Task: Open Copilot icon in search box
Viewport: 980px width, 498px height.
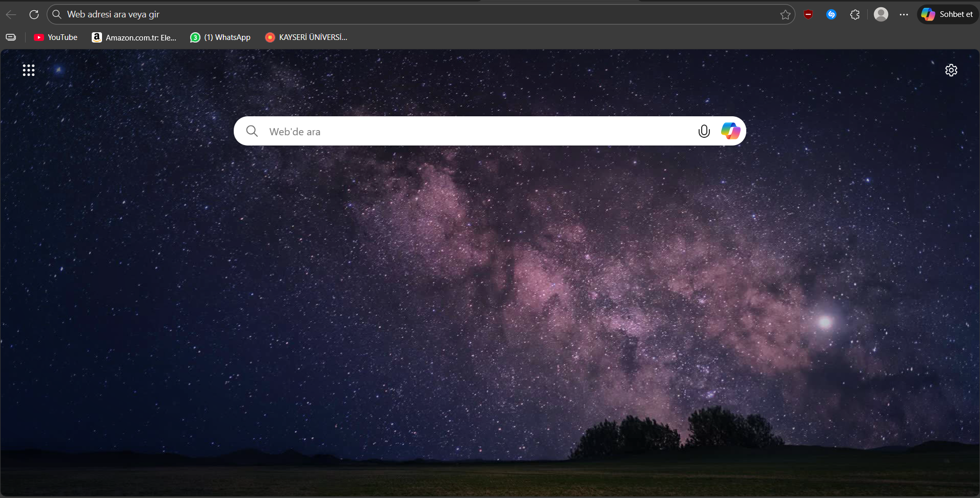Action: tap(730, 131)
